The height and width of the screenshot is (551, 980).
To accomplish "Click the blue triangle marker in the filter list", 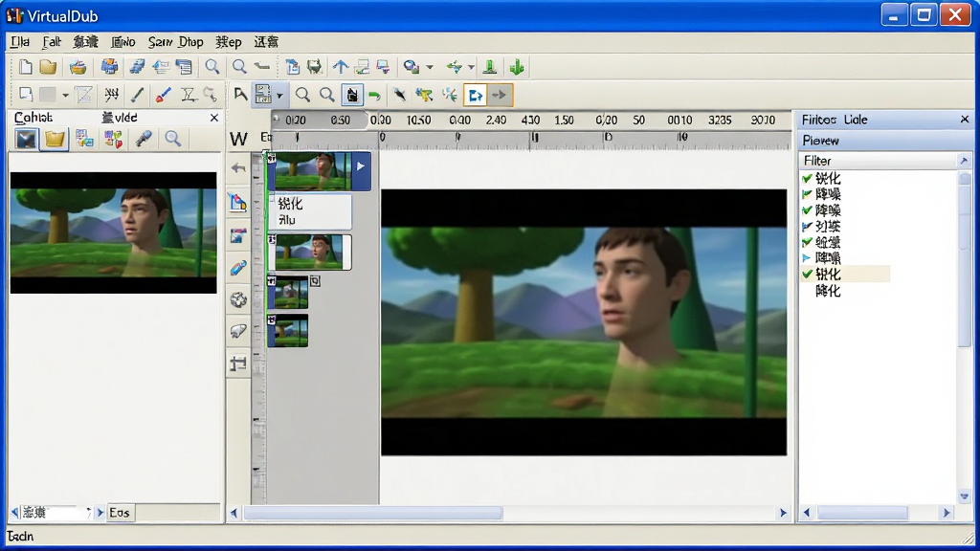I will (807, 257).
